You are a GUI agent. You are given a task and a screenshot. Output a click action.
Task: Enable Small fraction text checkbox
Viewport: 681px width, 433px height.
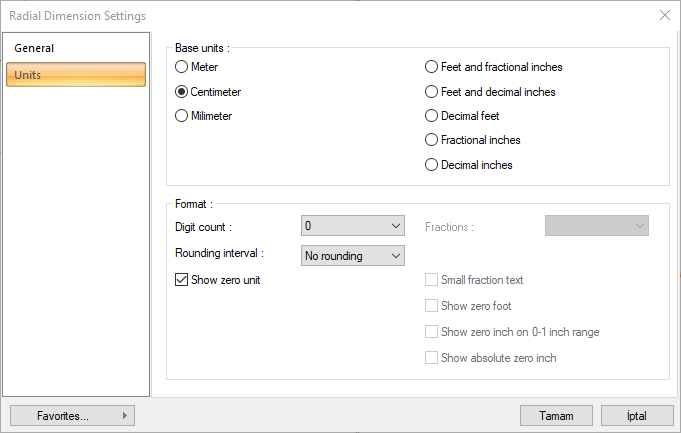[432, 280]
